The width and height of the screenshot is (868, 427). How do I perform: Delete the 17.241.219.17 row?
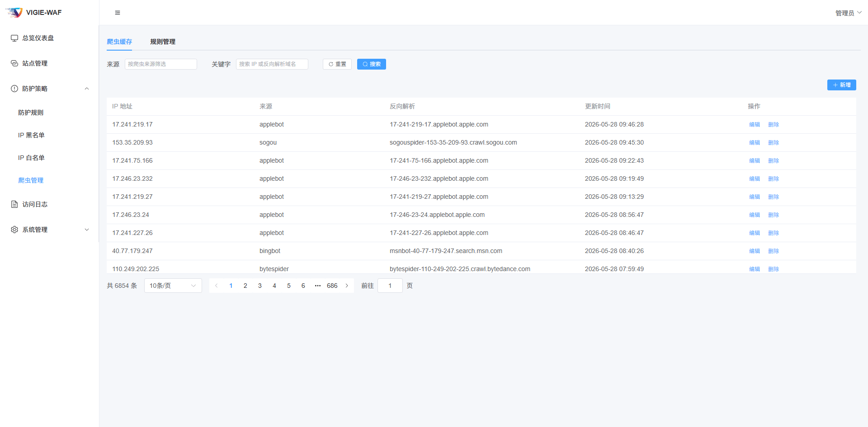click(x=774, y=124)
